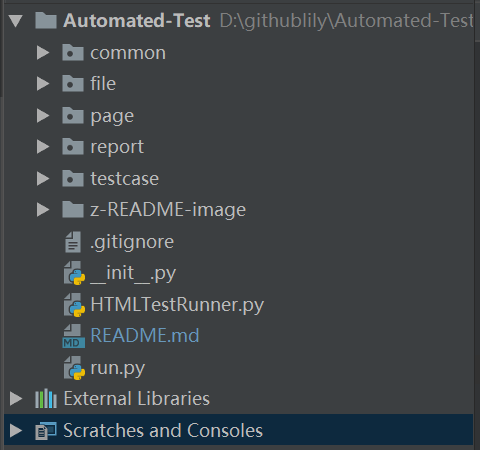Expand the Scratches and Consoles arrow
The image size is (480, 450).
(16, 430)
